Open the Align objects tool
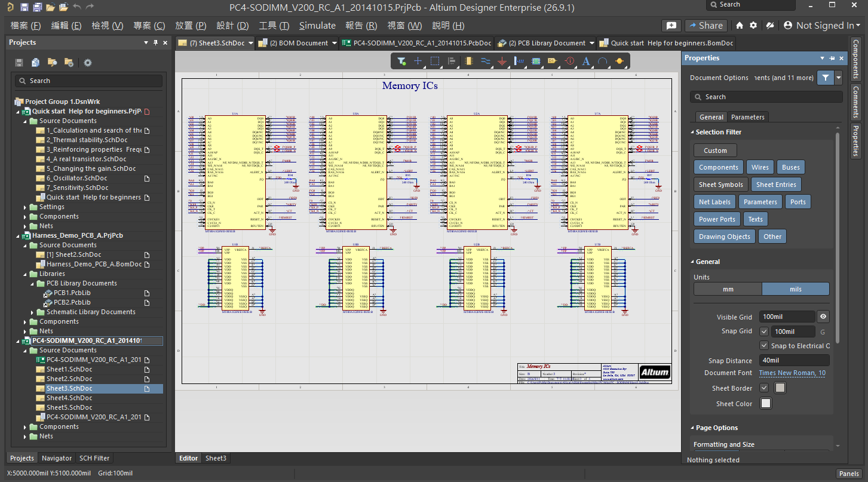 tap(452, 61)
